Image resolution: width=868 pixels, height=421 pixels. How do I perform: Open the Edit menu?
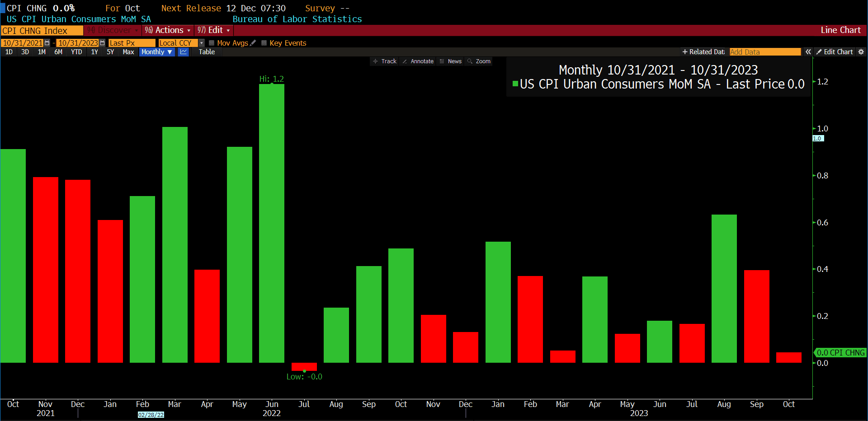tap(214, 30)
